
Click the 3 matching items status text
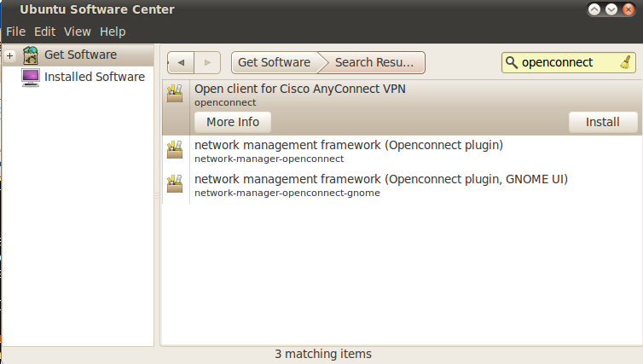coord(323,354)
